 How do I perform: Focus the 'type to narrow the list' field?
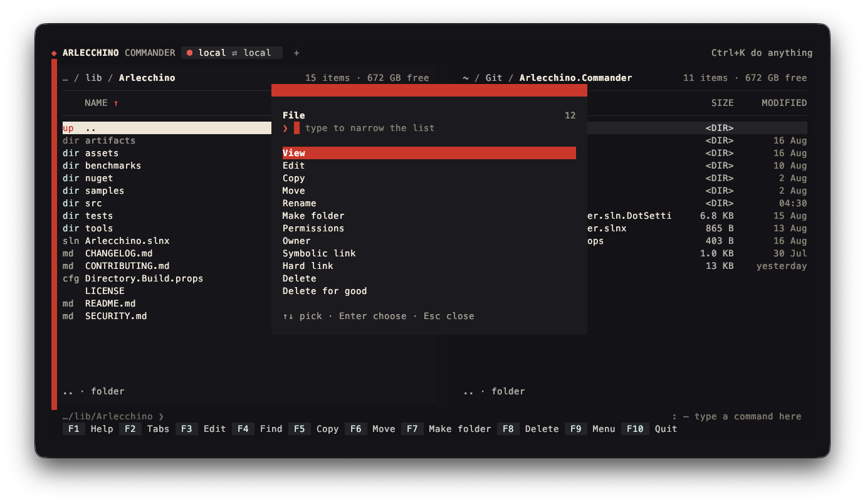coord(429,128)
